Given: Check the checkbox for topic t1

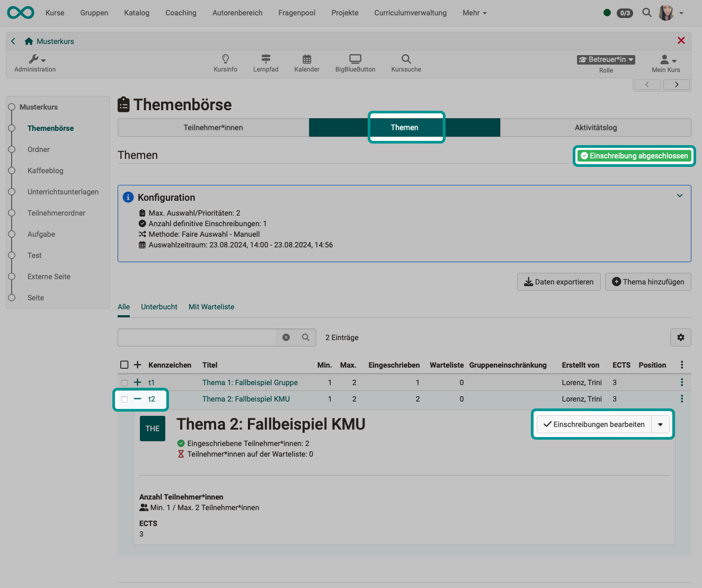Looking at the screenshot, I should 124,382.
